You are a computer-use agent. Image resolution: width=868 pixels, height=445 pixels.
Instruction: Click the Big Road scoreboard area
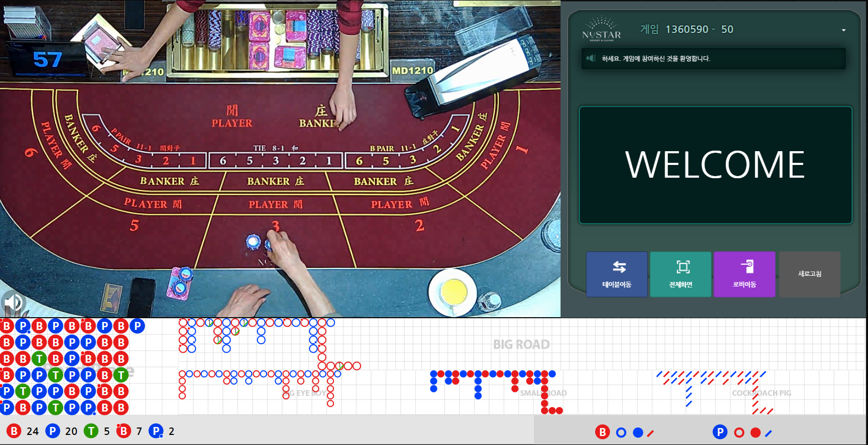521,344
